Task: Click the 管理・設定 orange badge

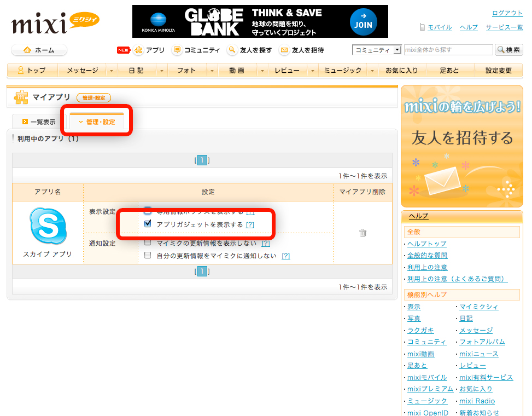Action: point(93,98)
